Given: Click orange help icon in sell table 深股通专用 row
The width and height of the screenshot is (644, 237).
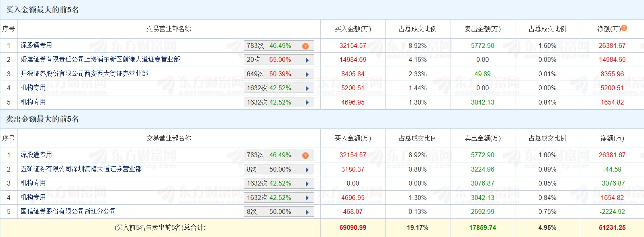Looking at the screenshot, I should (305, 156).
